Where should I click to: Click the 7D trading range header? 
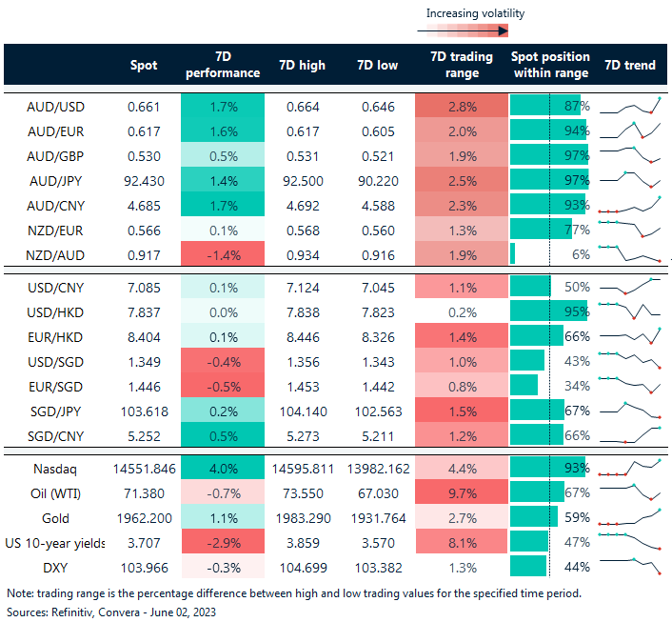[x=461, y=65]
